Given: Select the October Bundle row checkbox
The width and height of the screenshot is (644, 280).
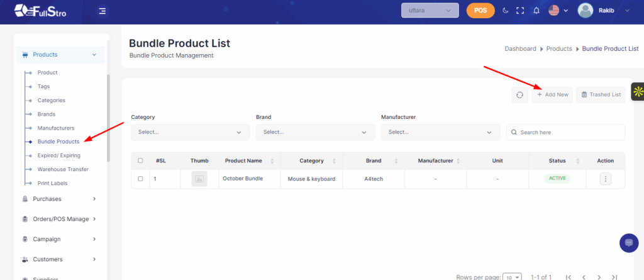Looking at the screenshot, I should click(140, 179).
